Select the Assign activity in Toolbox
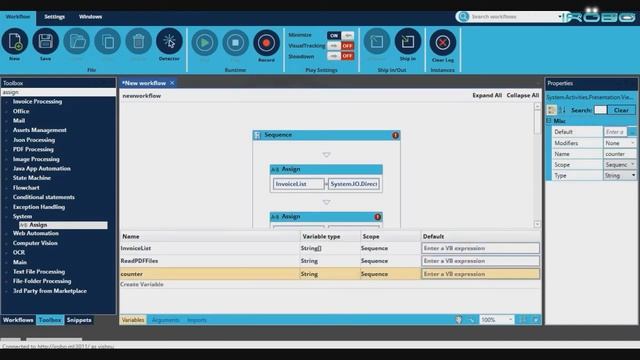The image size is (640, 360). coord(63,225)
